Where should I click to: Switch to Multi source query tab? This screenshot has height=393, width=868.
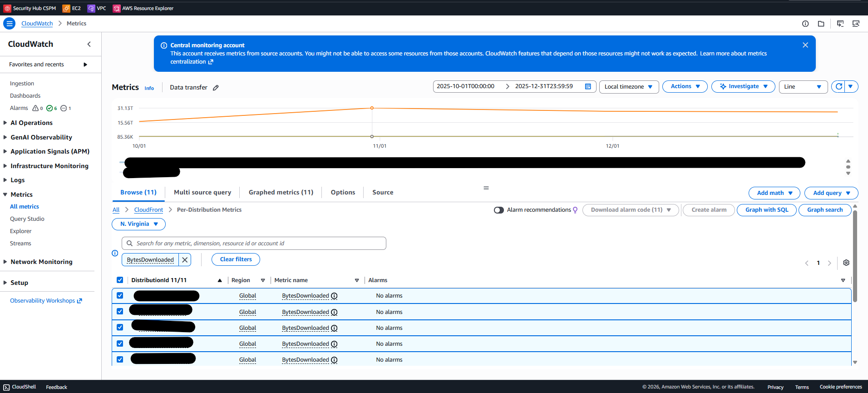[x=202, y=192]
